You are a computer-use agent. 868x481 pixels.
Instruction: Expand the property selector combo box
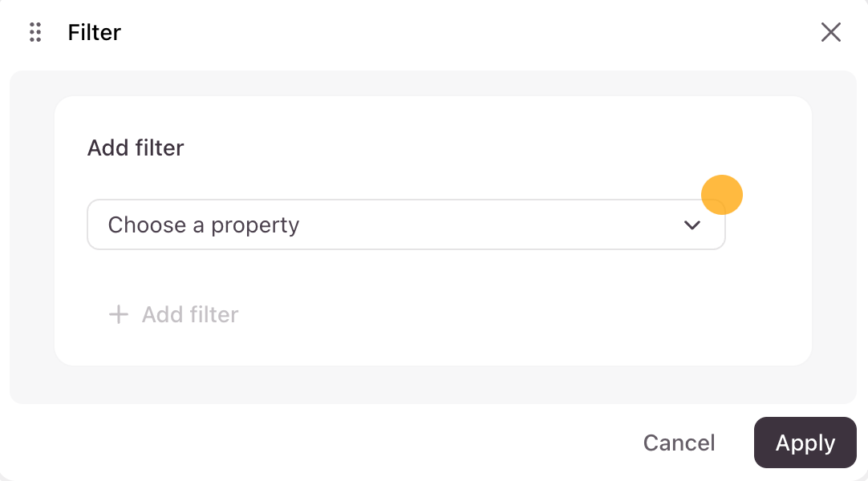481,225
